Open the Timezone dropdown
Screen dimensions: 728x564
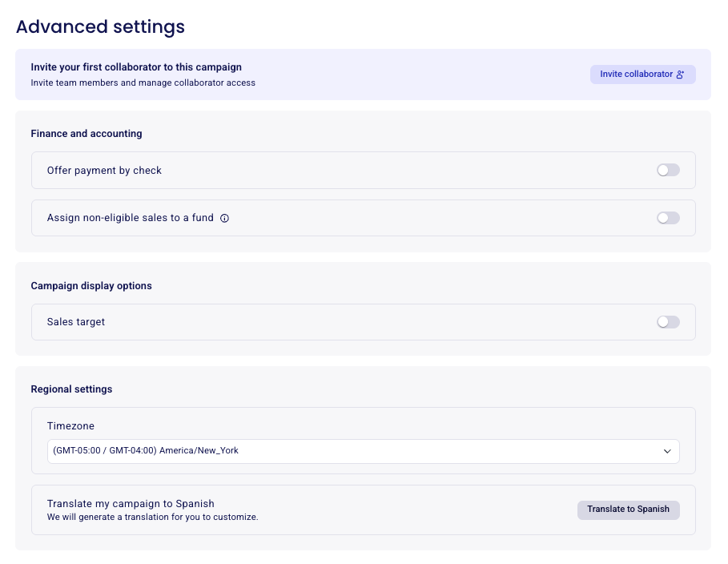[x=363, y=451]
